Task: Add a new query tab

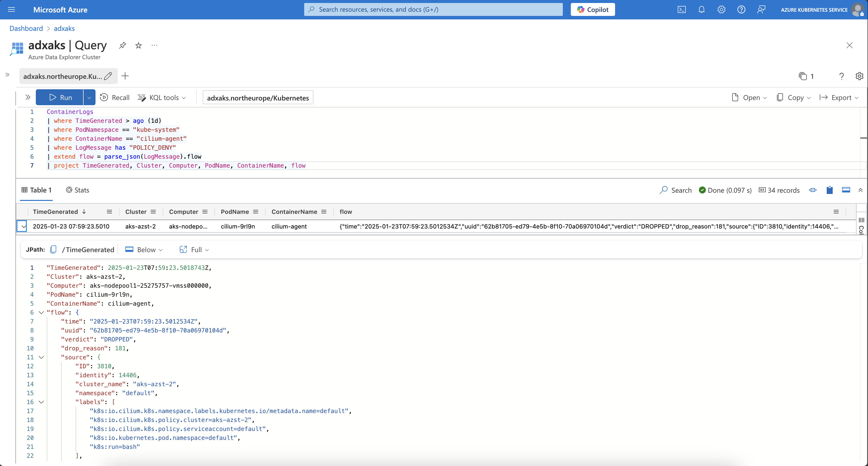Action: click(125, 76)
